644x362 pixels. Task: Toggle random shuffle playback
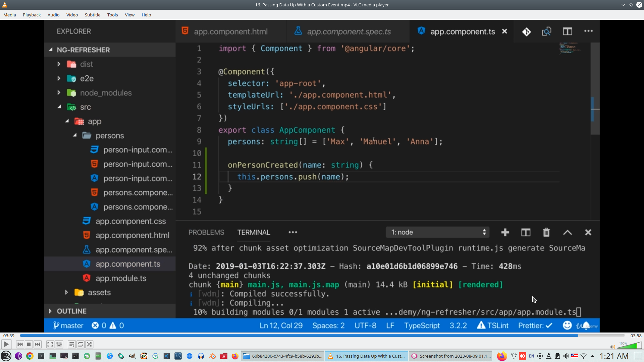89,344
